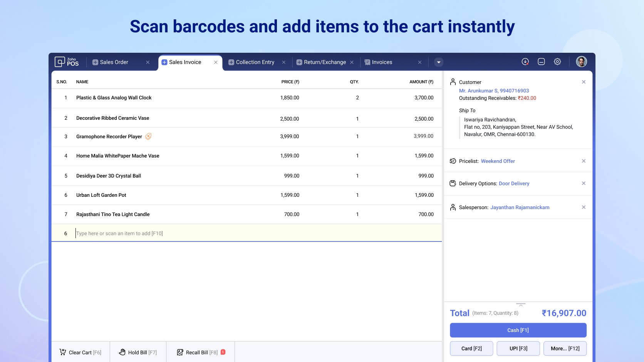The image size is (644, 362).
Task: Pay with Cash [F1] button
Action: 518,330
